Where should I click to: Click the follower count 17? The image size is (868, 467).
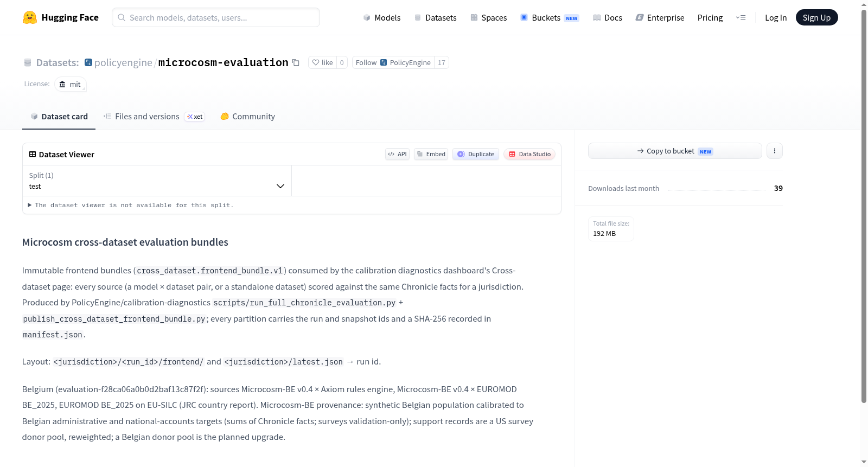click(x=442, y=62)
